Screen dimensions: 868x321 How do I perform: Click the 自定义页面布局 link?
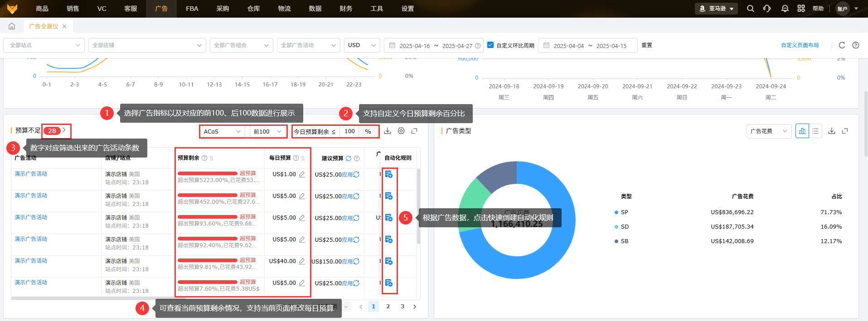[800, 45]
